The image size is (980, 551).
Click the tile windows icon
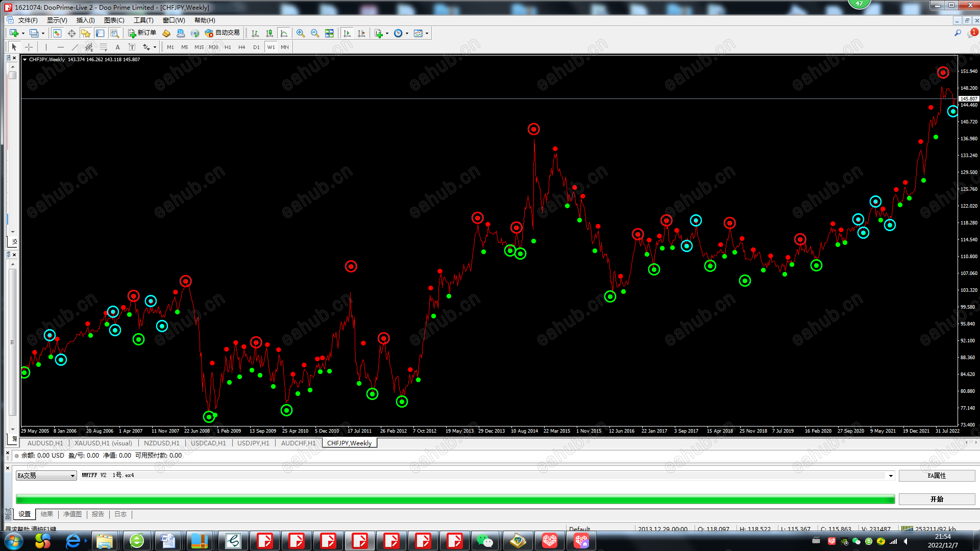tap(329, 33)
